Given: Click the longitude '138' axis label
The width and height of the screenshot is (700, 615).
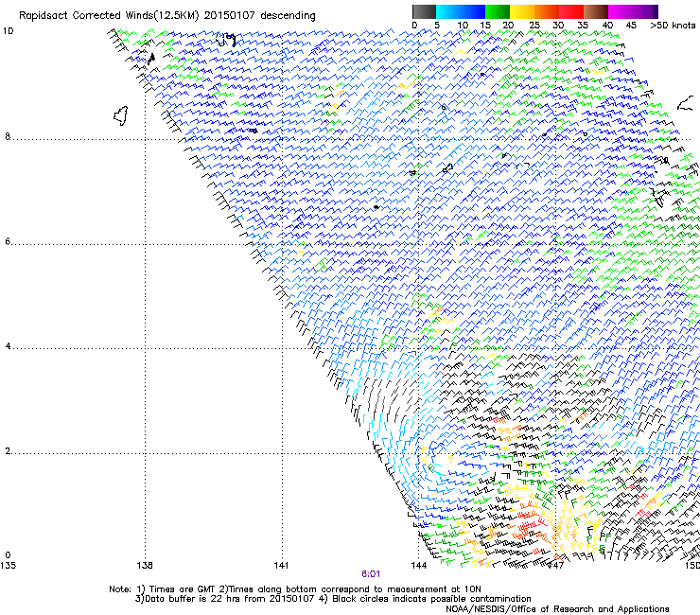Looking at the screenshot, I should pos(145,566).
